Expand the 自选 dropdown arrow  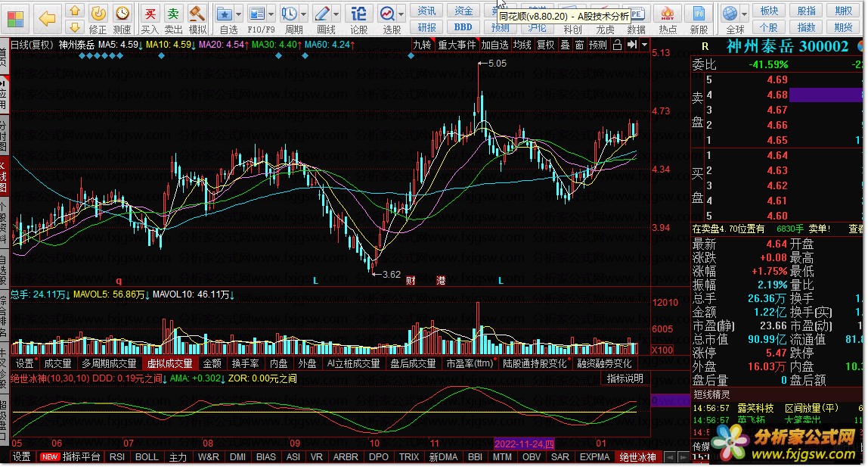(x=239, y=14)
